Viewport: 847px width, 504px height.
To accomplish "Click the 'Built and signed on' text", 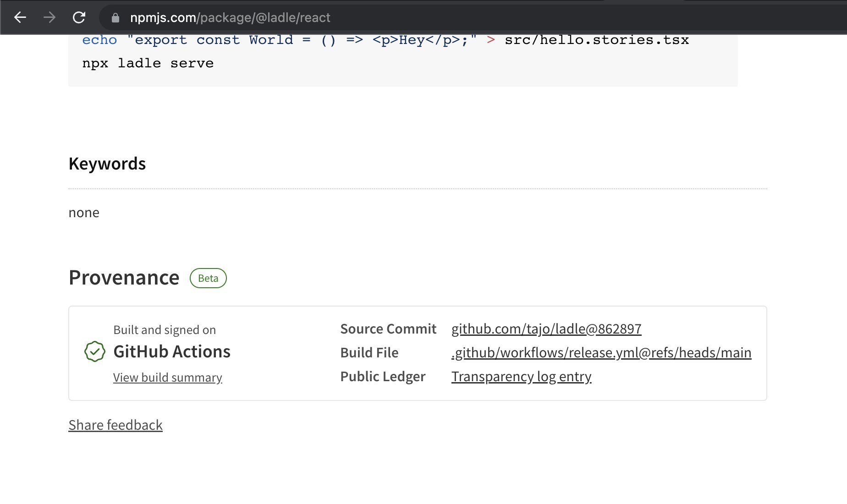I will coord(165,330).
